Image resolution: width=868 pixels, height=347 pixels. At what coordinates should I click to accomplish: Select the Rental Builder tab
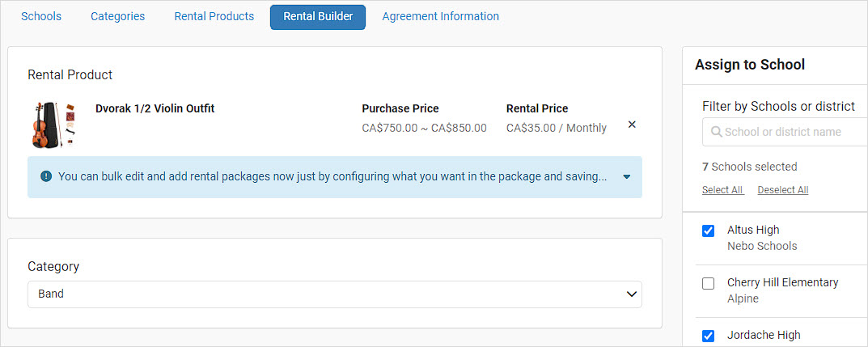318,17
